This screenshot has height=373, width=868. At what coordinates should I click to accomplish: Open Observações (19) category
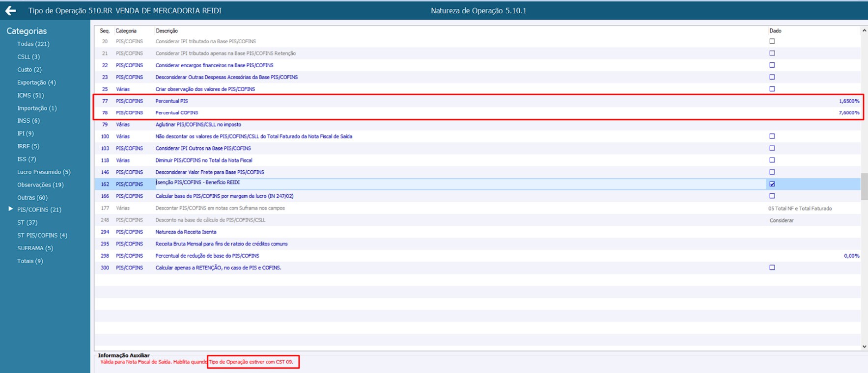tap(40, 185)
